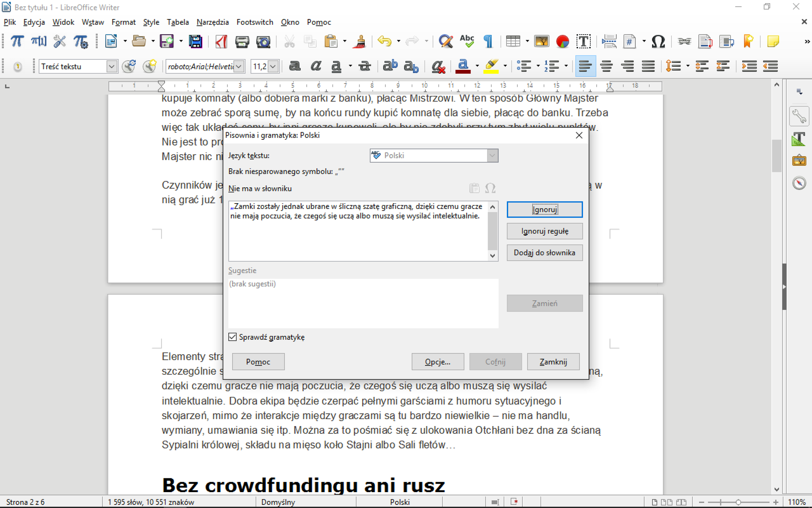Screen dimensions: 812x508
Task: Undo the last action
Action: point(384,41)
